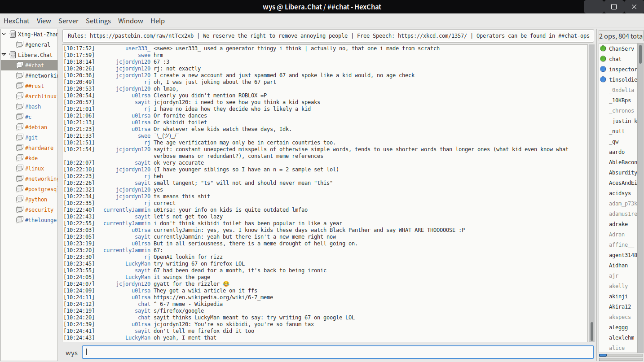The height and width of the screenshot is (362, 644).
Task: Open the Window menu
Action: click(131, 21)
